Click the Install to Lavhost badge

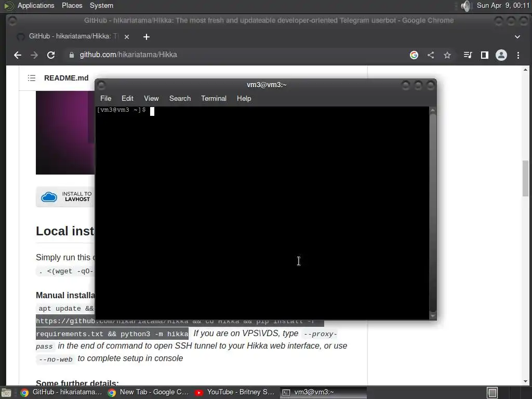point(65,196)
